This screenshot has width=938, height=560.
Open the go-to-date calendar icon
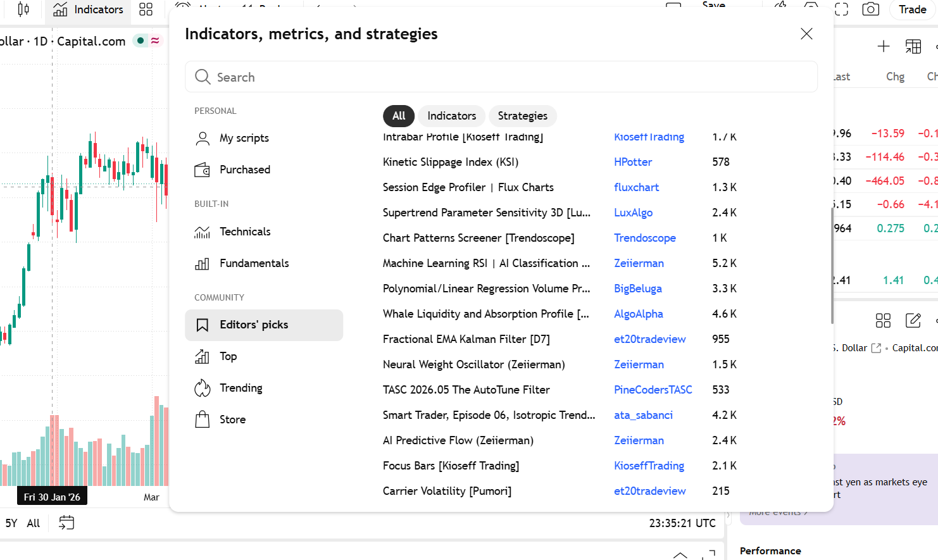pyautogui.click(x=66, y=523)
